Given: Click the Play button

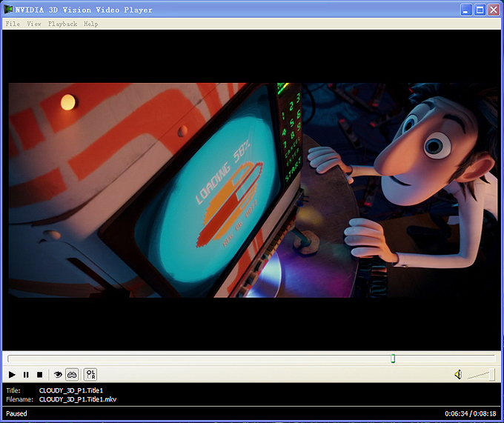Looking at the screenshot, I should coord(12,375).
